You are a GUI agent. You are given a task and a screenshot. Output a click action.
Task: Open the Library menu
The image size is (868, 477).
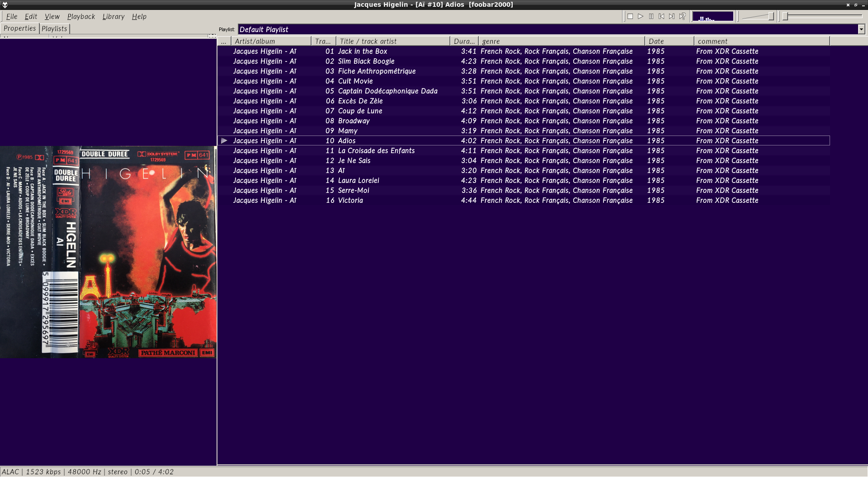(x=113, y=16)
